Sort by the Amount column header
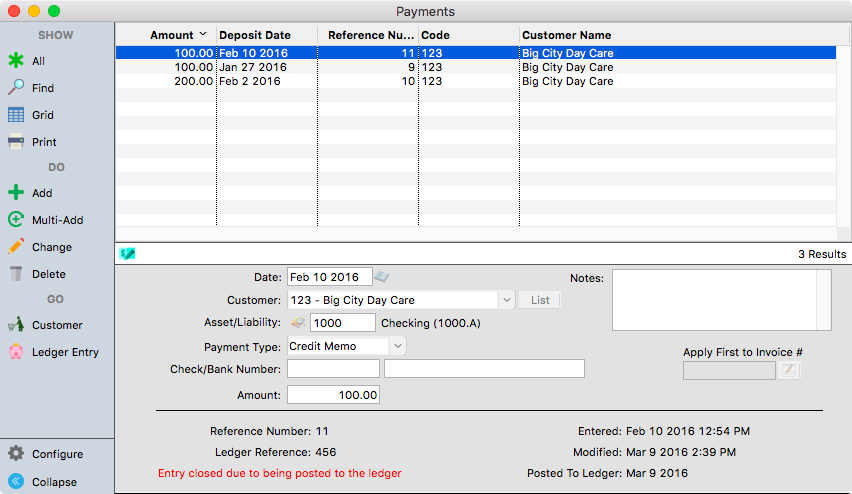This screenshot has height=494, width=852. click(171, 35)
